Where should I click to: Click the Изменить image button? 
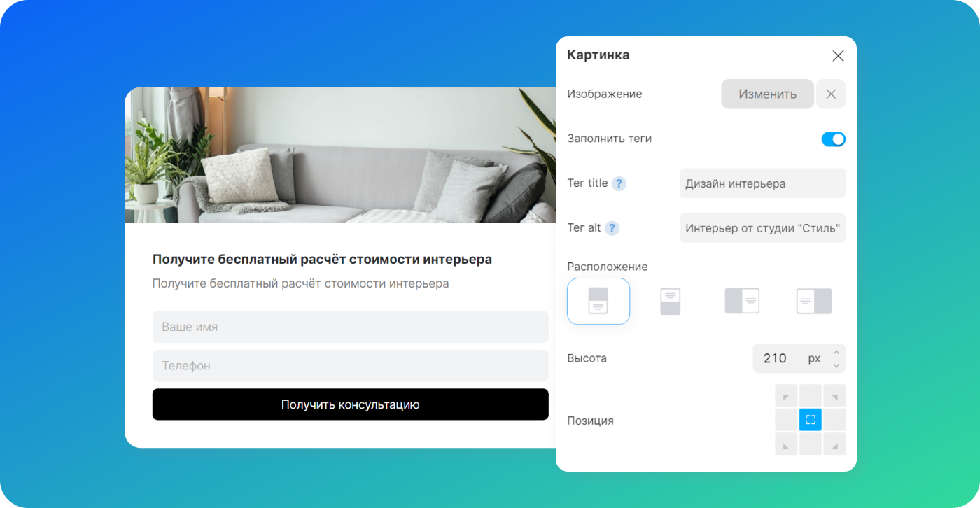tap(767, 94)
